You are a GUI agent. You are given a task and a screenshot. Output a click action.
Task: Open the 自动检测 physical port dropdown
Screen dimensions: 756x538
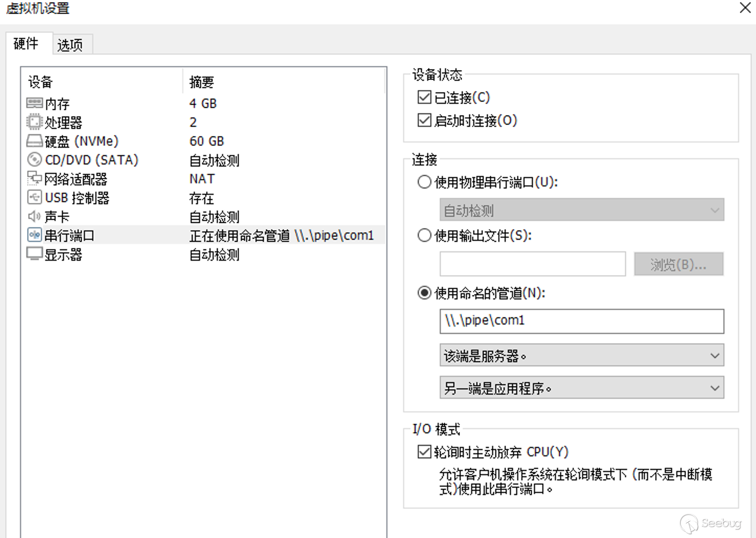coord(582,210)
